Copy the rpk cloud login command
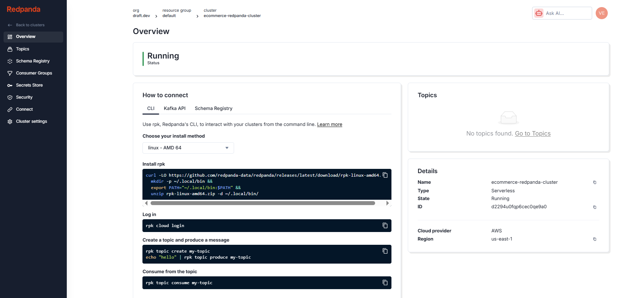The width and height of the screenshot is (644, 298). pos(385,226)
